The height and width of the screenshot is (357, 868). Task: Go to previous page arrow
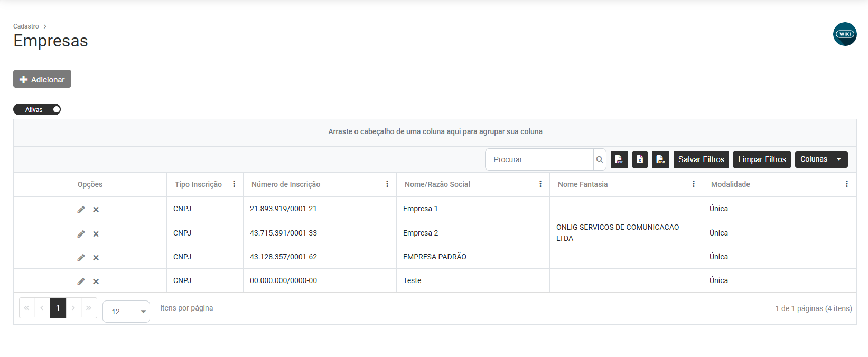pos(42,308)
